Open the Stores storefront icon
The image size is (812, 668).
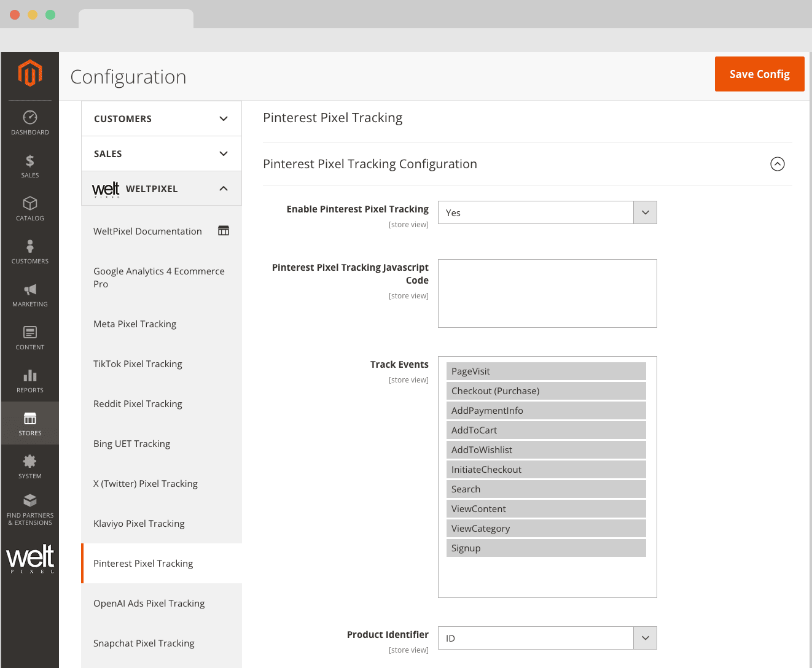click(x=30, y=418)
